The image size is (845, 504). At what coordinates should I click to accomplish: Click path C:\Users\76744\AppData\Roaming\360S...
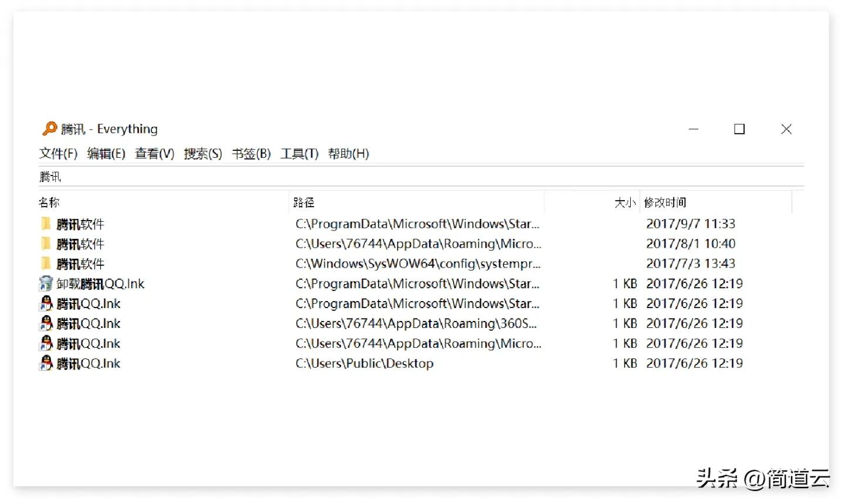click(416, 323)
